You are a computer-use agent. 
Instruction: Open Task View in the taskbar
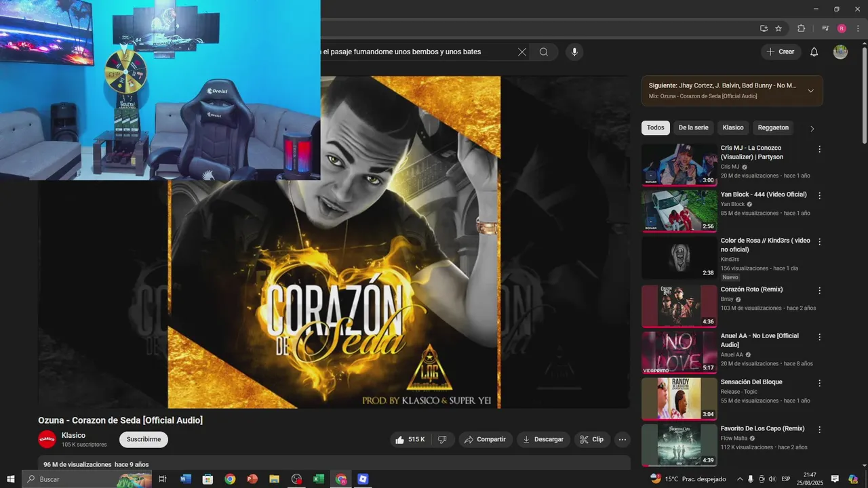pos(163,479)
